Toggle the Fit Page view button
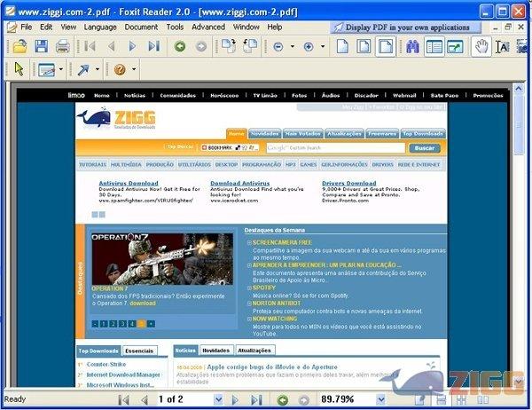The height and width of the screenshot is (410, 532). [x=364, y=46]
